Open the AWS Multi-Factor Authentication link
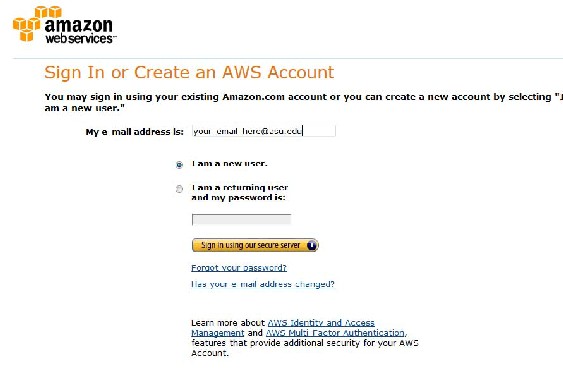 pyautogui.click(x=336, y=333)
